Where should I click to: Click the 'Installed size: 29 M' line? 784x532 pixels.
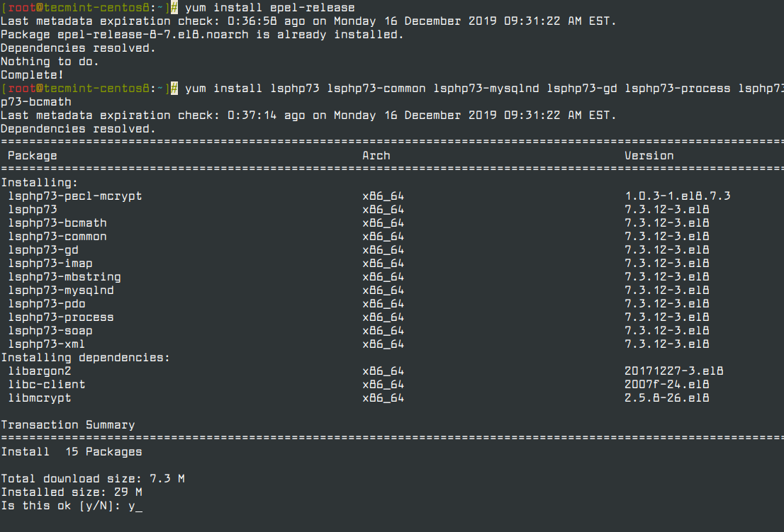click(x=72, y=492)
